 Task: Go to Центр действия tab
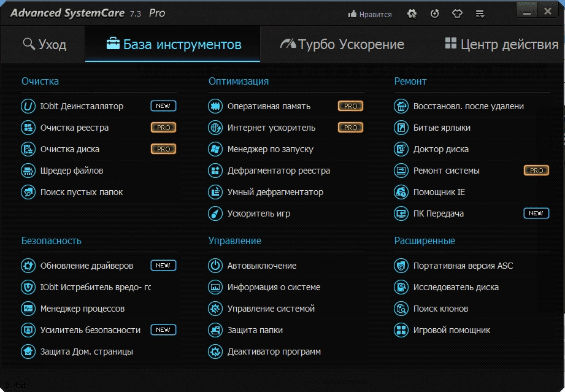(x=502, y=44)
